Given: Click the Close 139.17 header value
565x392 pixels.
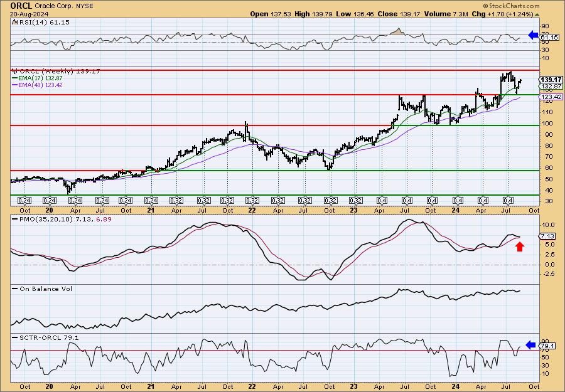Looking at the screenshot, I should [399, 14].
